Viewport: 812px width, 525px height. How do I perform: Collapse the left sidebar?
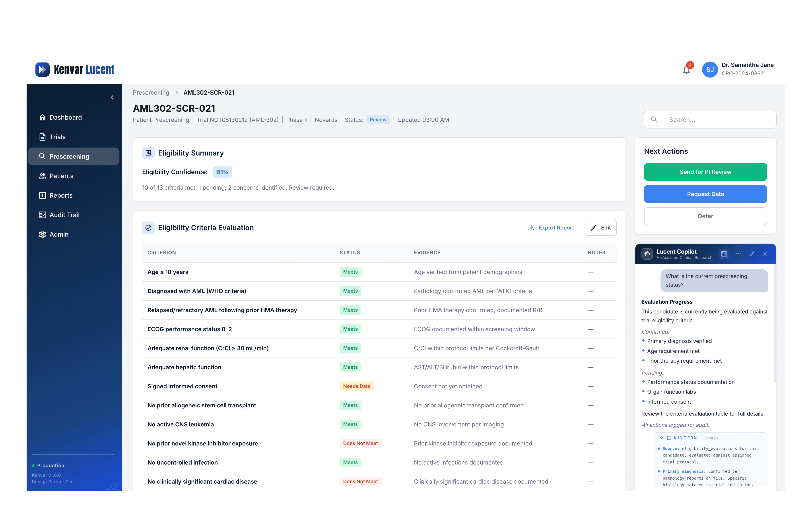(x=112, y=97)
